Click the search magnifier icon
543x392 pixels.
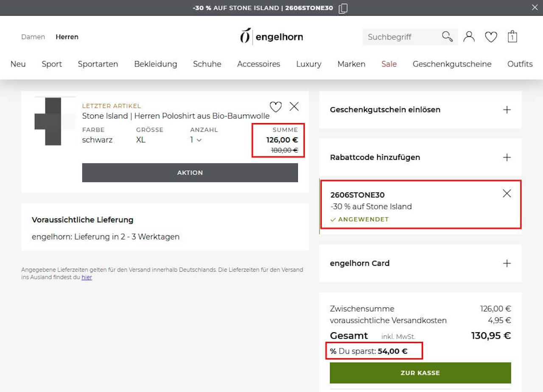coord(448,36)
